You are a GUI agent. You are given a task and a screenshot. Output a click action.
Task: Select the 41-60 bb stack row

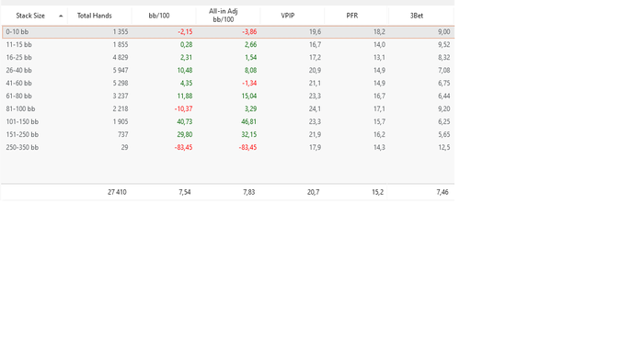pos(228,84)
